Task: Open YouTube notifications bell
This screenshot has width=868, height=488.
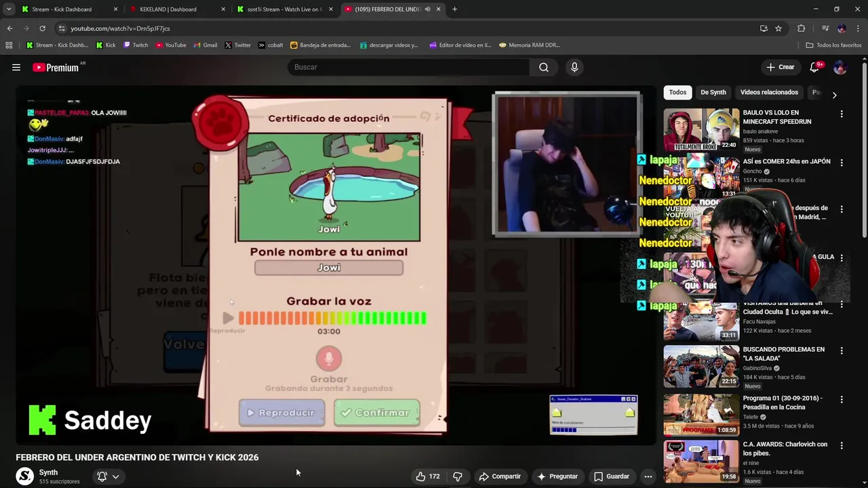Action: 815,67
